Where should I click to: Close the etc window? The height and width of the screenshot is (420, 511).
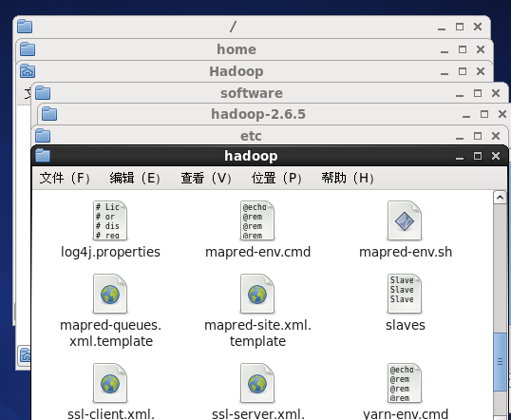[x=496, y=136]
